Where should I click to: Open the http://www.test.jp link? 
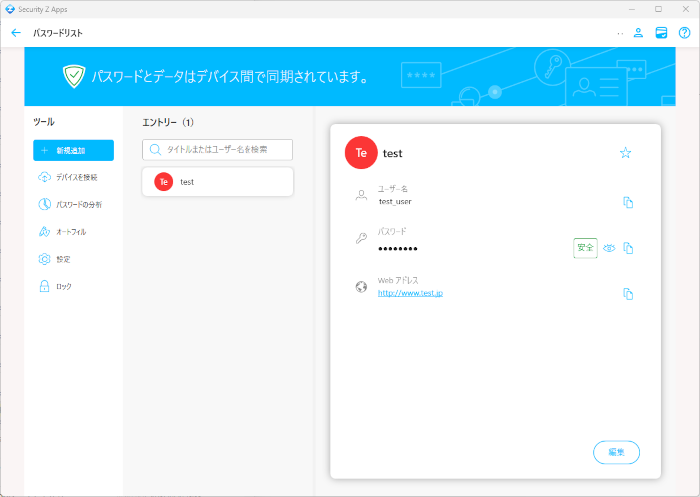point(410,294)
